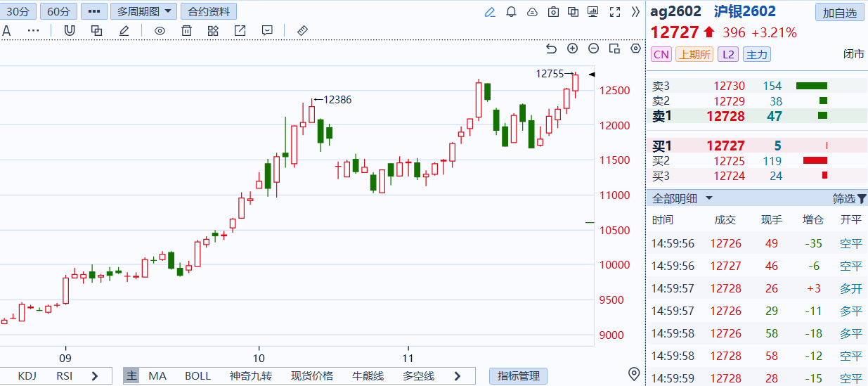Delete drawings with the trash icon
Image resolution: width=868 pixels, height=386 pixels.
[186, 31]
